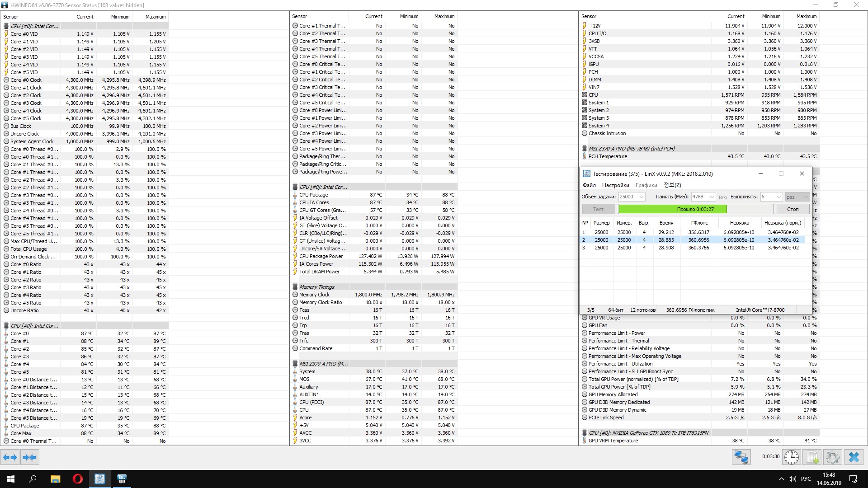Open the Настройки menu in LinX
The height and width of the screenshot is (488, 868).
(615, 185)
